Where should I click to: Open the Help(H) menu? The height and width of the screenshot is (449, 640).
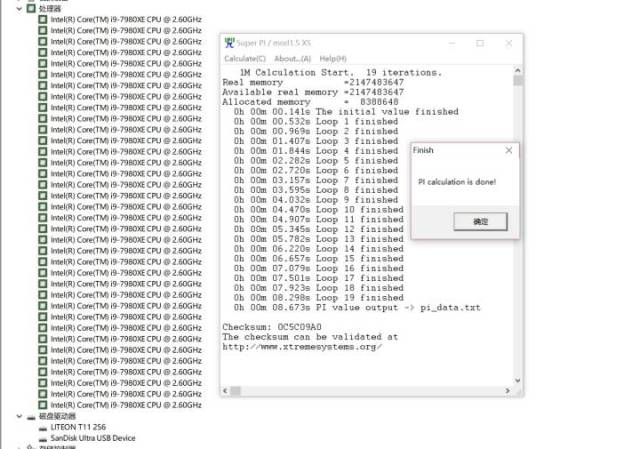tap(333, 59)
